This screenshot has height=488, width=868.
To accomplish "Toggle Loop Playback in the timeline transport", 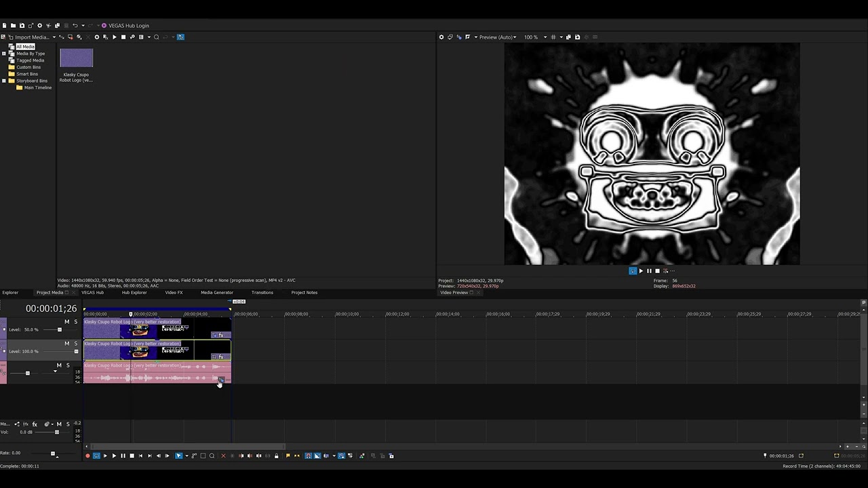I will (x=96, y=456).
